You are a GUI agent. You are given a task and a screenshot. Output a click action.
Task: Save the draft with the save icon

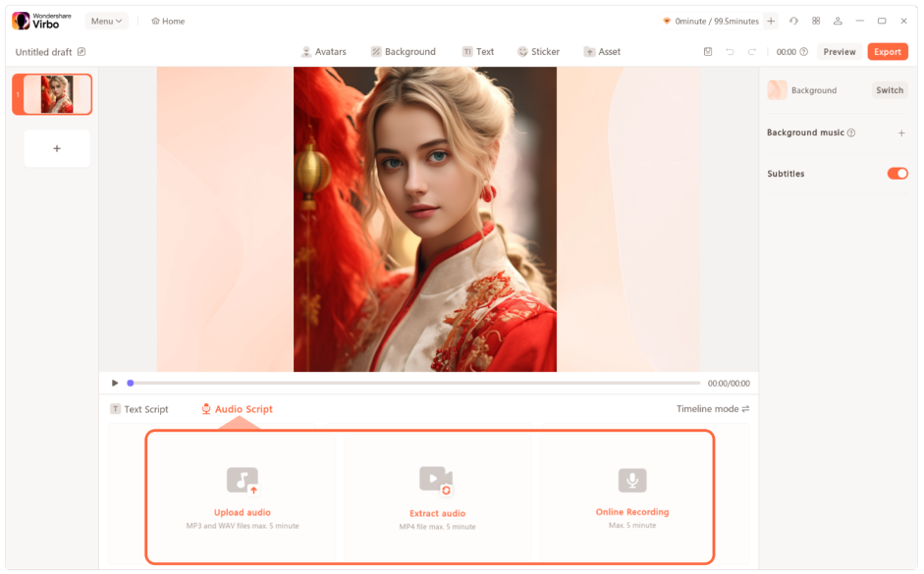(708, 52)
